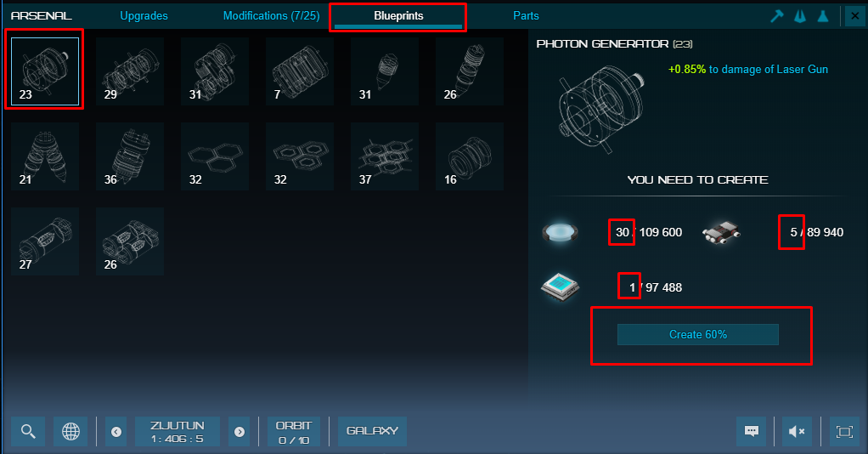The width and height of the screenshot is (868, 454).
Task: Click the ORBIT 0 / 10 button
Action: (x=294, y=431)
